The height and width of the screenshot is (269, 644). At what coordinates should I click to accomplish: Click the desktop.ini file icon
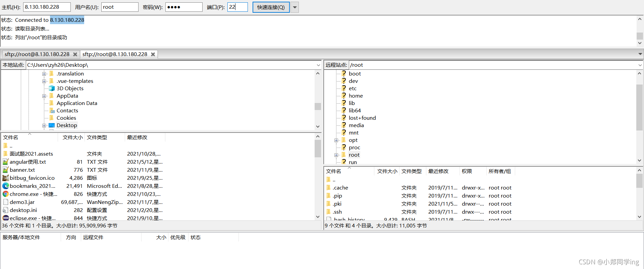pos(6,210)
